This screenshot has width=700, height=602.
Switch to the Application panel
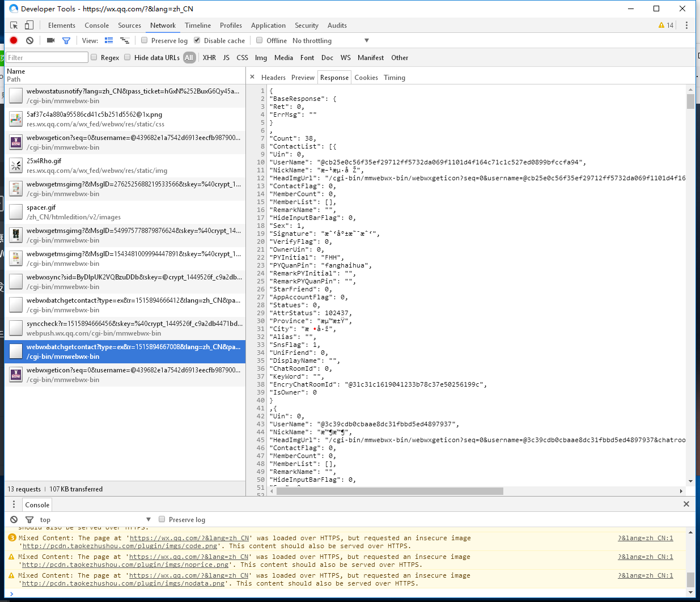pos(269,26)
